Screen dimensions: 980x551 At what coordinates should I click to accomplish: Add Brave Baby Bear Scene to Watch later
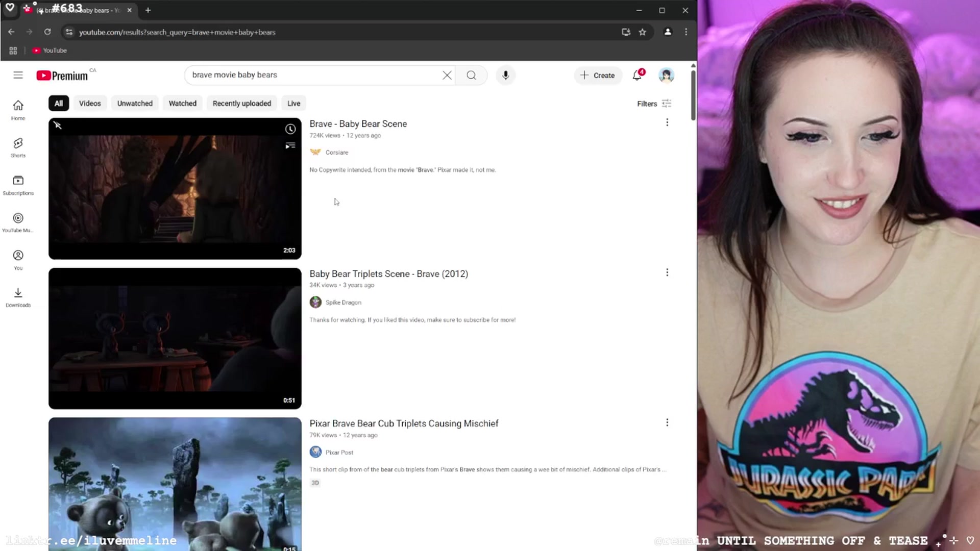click(290, 129)
